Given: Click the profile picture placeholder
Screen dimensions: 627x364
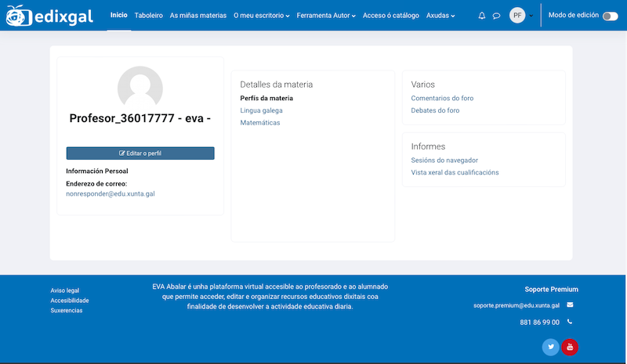Looking at the screenshot, I should pyautogui.click(x=140, y=88).
